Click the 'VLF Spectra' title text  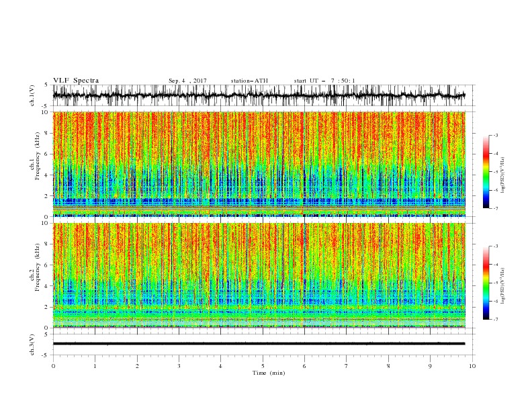point(76,81)
